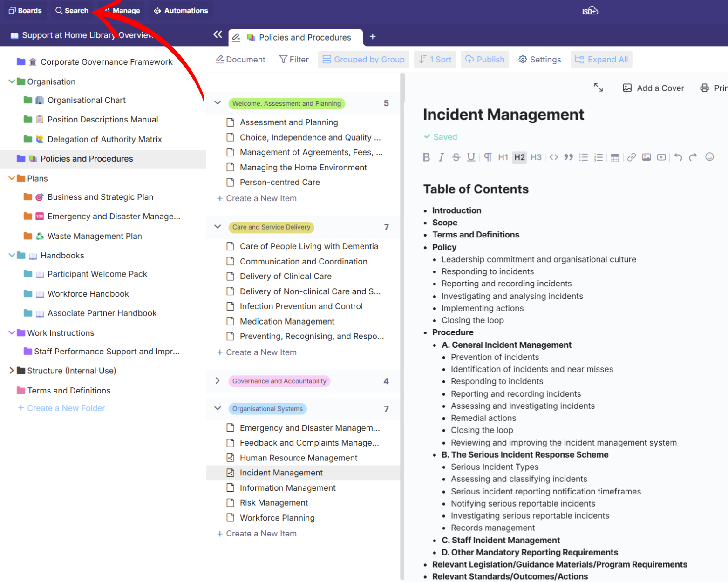Expand the document to fullscreen
The image size is (728, 582).
(599, 88)
